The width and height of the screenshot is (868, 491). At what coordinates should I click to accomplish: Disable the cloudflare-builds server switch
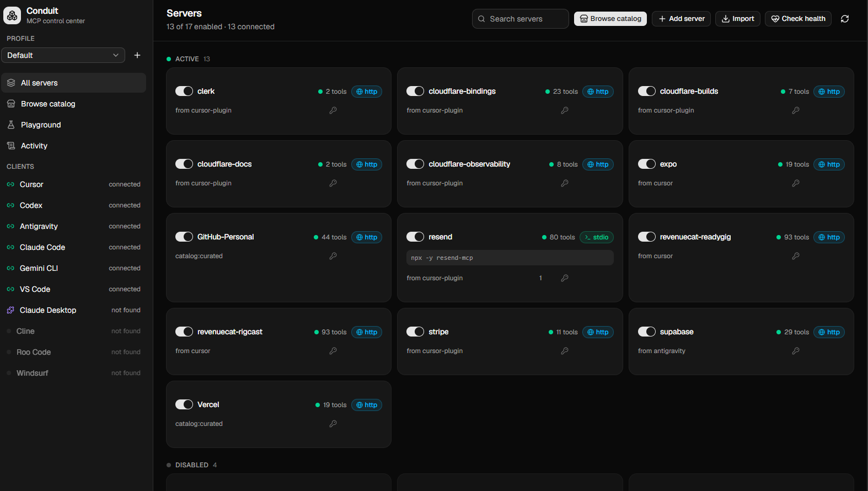pos(647,91)
